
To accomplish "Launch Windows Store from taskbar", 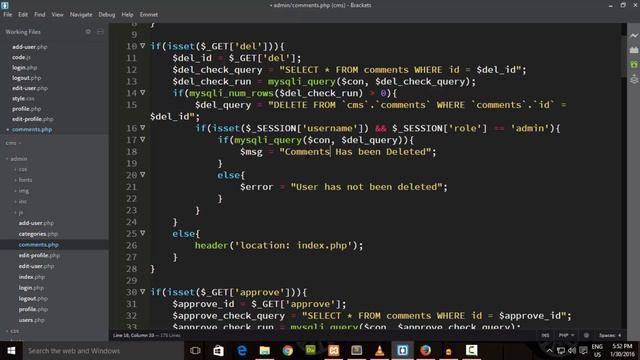I will pos(218,351).
